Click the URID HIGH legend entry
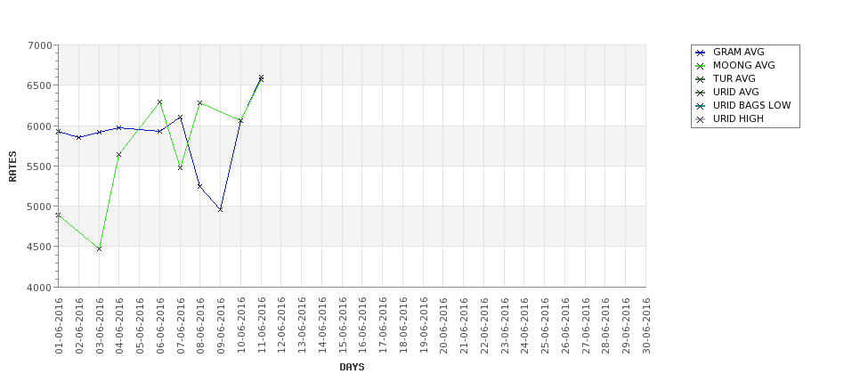The image size is (868, 382). 729,118
